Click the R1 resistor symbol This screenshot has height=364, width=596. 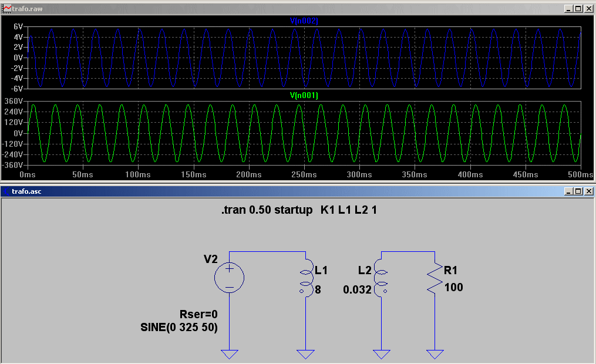[435, 278]
